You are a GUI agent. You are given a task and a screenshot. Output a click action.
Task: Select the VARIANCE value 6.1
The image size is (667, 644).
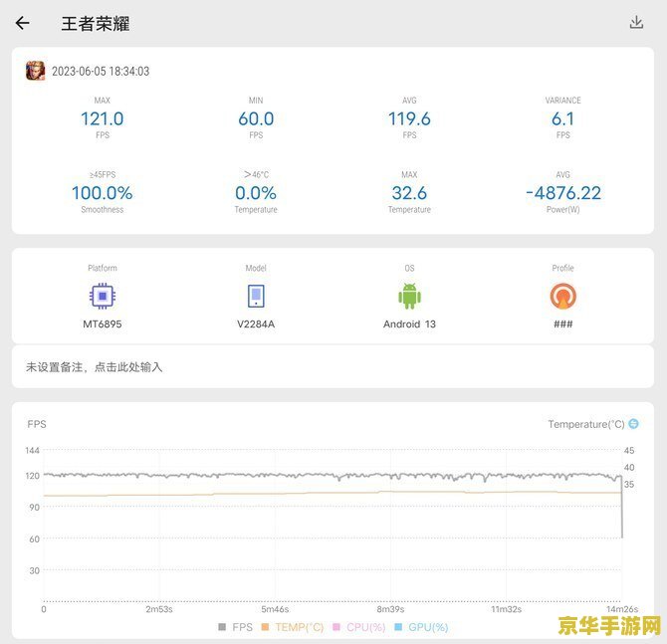(562, 118)
